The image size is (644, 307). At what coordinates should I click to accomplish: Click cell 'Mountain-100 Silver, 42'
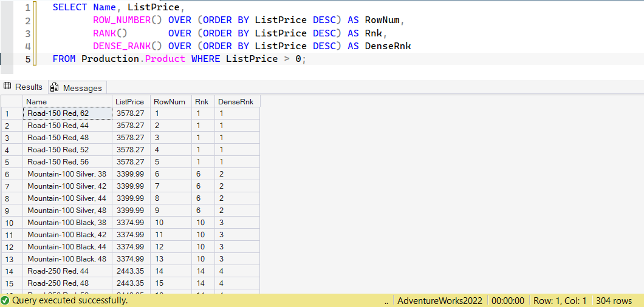67,186
